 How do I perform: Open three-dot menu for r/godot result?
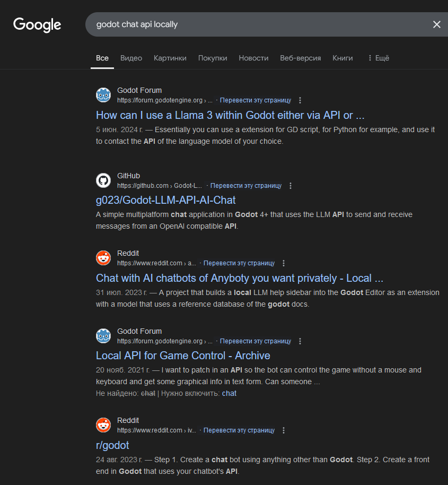pos(284,430)
